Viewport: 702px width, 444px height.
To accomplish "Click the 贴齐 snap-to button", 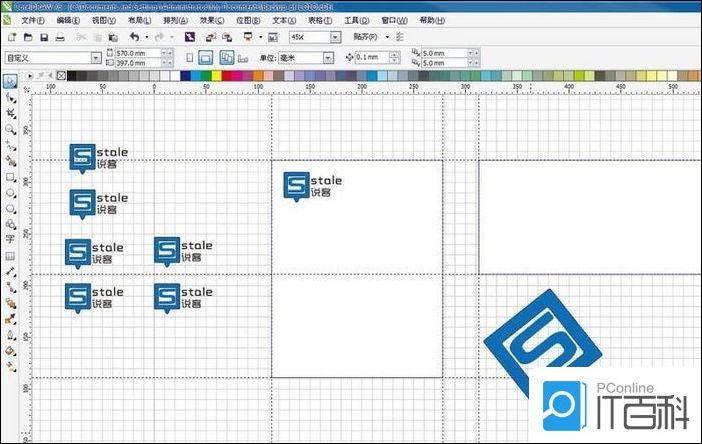I will pos(365,37).
